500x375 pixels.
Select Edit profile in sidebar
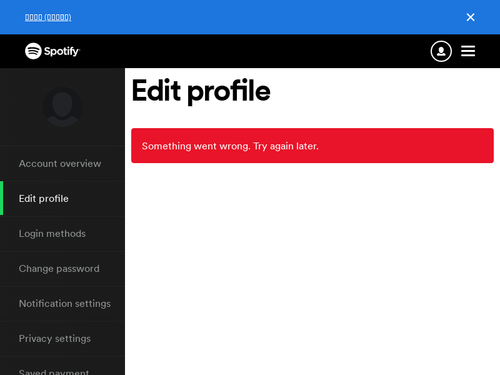62,199
